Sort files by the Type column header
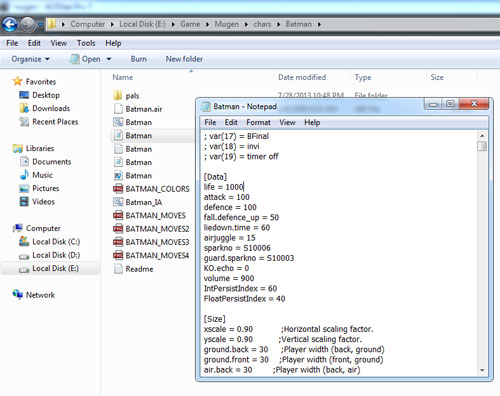Viewport: 500px width, 396px height. coord(363,77)
